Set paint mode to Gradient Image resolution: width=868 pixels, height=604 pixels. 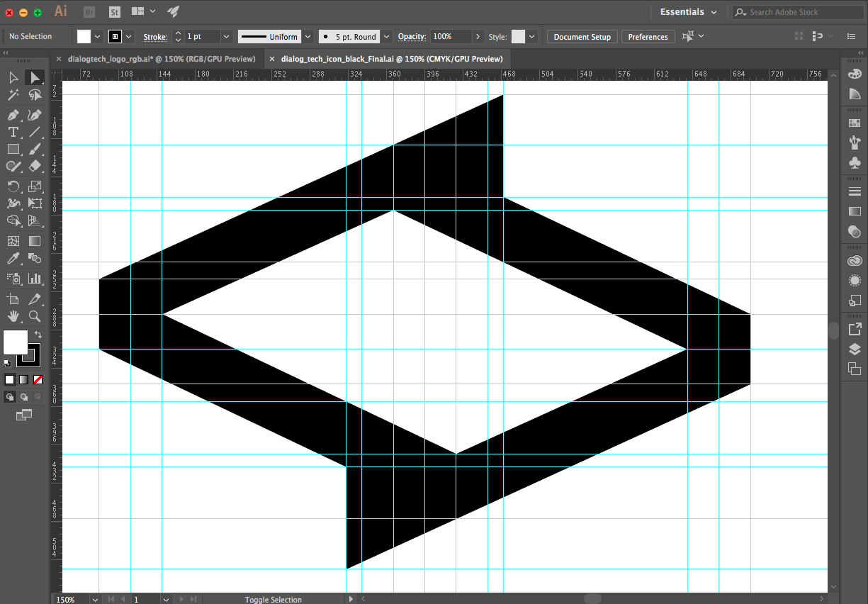[x=23, y=379]
